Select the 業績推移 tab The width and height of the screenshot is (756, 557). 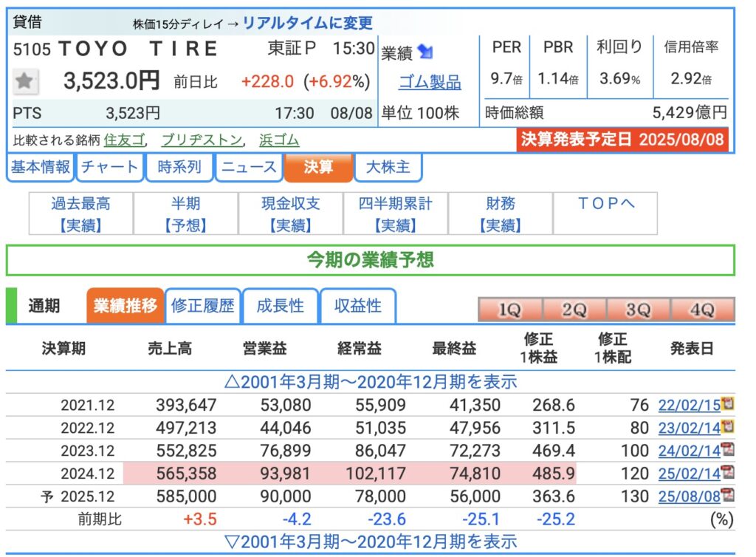click(126, 306)
